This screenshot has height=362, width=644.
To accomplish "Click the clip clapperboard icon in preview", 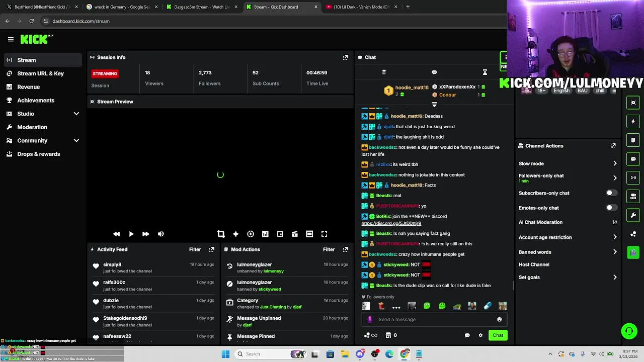I will pyautogui.click(x=295, y=234).
